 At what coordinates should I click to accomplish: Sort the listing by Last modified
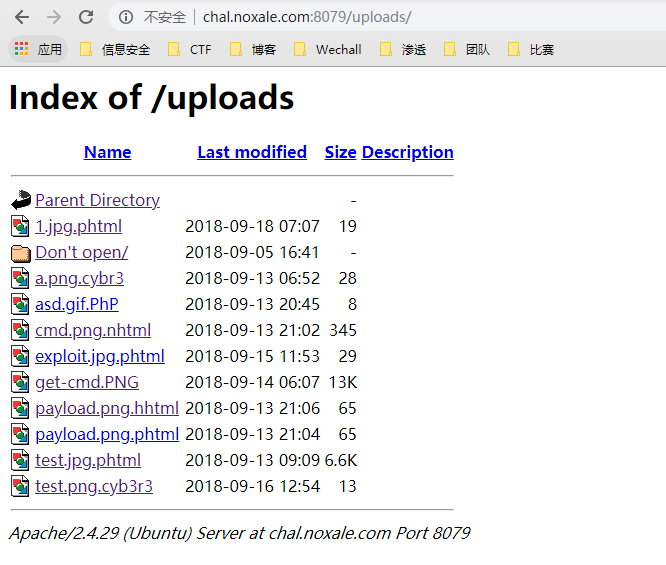(x=252, y=152)
